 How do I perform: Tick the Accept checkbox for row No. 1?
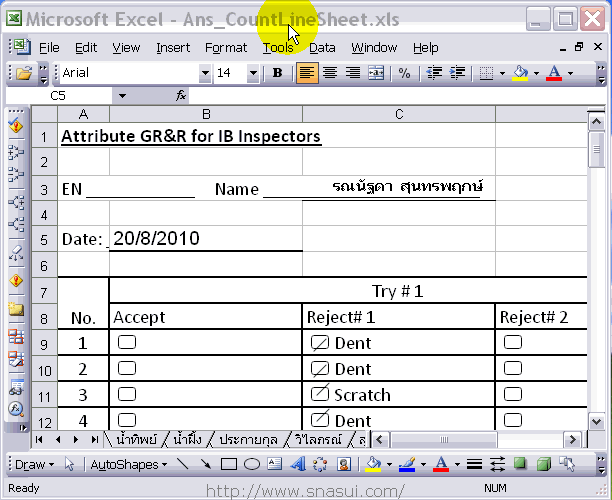127,342
